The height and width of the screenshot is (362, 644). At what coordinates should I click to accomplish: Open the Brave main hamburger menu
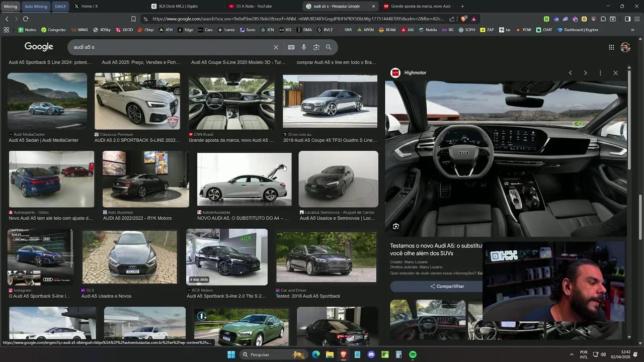click(x=637, y=19)
